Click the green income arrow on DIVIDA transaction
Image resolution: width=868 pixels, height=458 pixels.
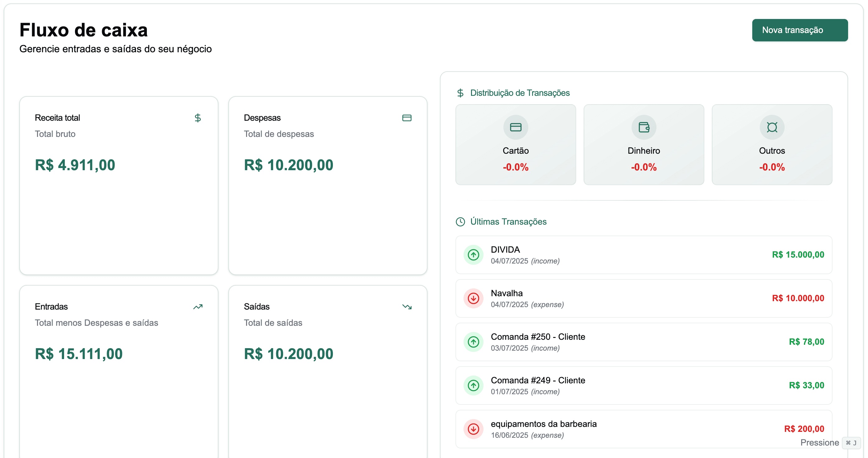pyautogui.click(x=474, y=255)
